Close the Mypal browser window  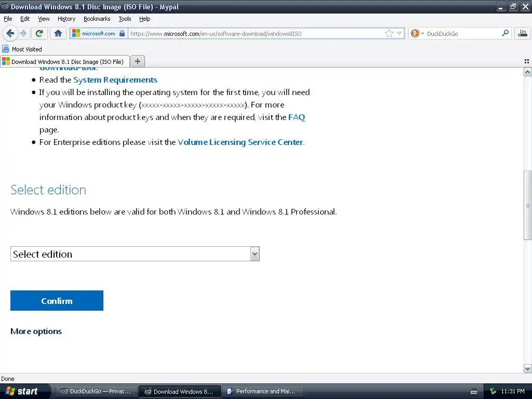[x=525, y=6]
